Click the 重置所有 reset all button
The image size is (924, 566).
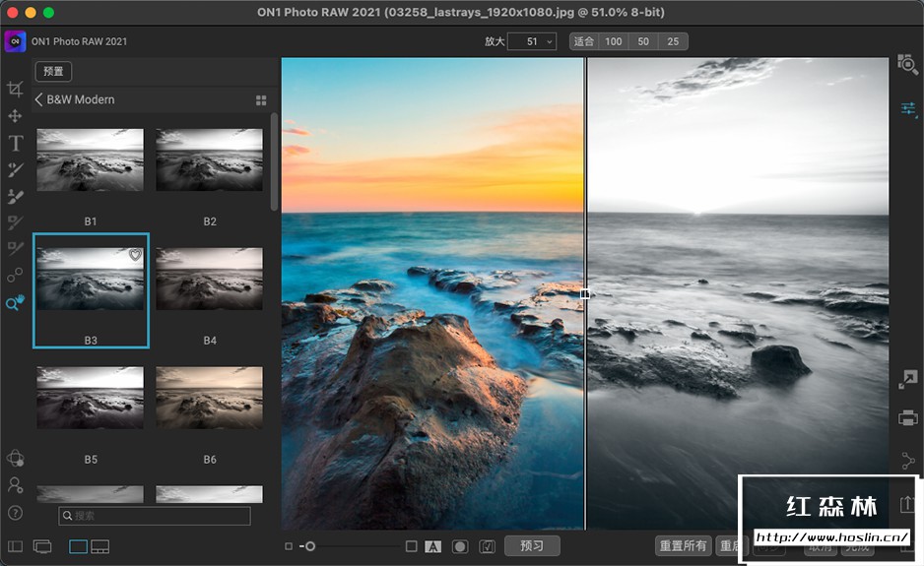pyautogui.click(x=683, y=546)
